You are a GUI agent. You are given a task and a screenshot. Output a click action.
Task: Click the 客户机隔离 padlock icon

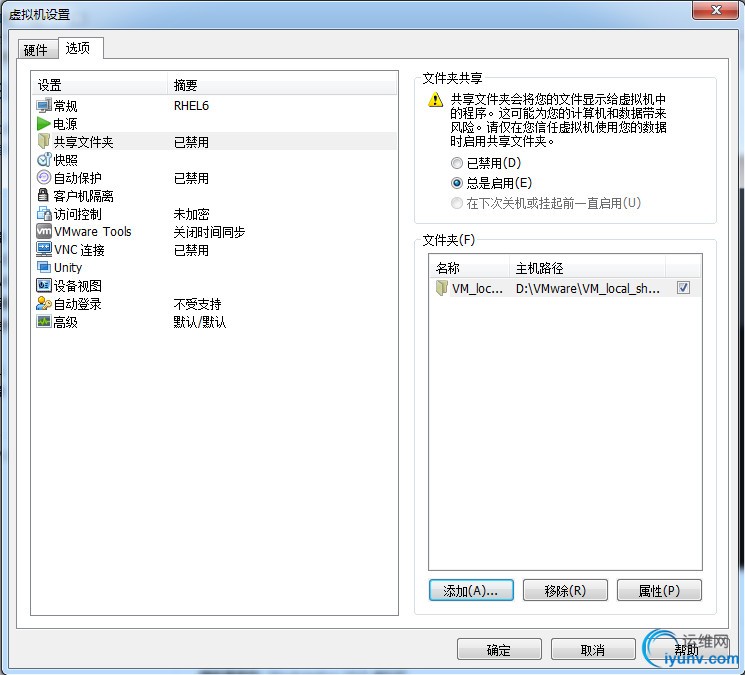43,195
